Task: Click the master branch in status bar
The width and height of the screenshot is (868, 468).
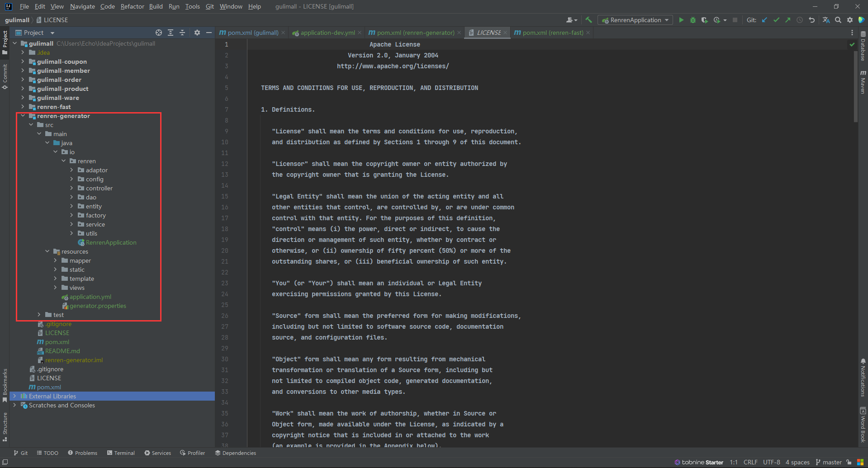Action: (829, 462)
